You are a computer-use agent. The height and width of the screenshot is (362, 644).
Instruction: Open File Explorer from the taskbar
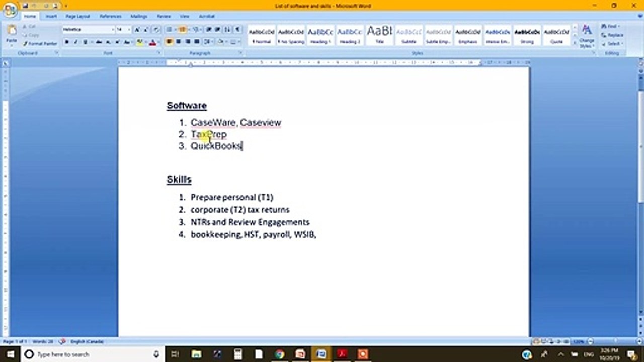coord(196,354)
